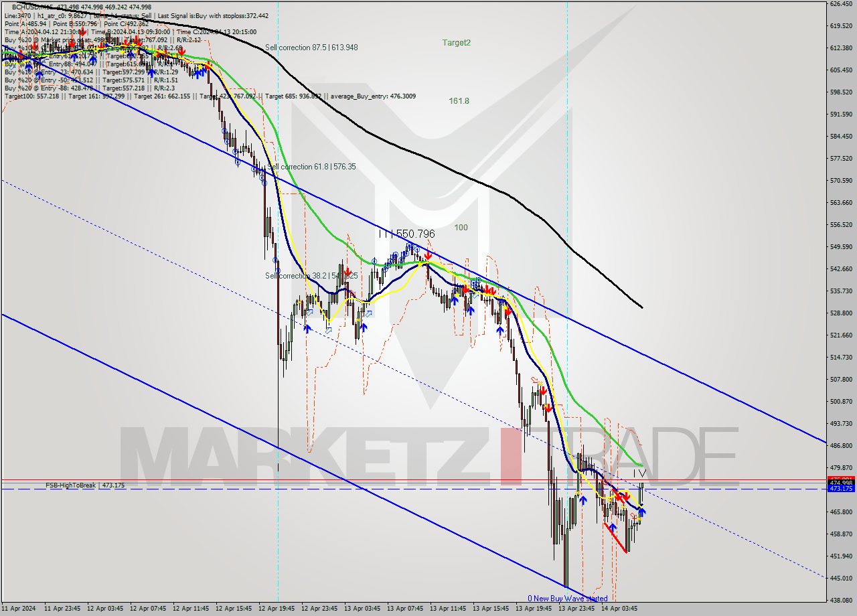Viewport: 857px width, 616px height.
Task: Click the 507.800 price axis label
Action: (x=841, y=380)
